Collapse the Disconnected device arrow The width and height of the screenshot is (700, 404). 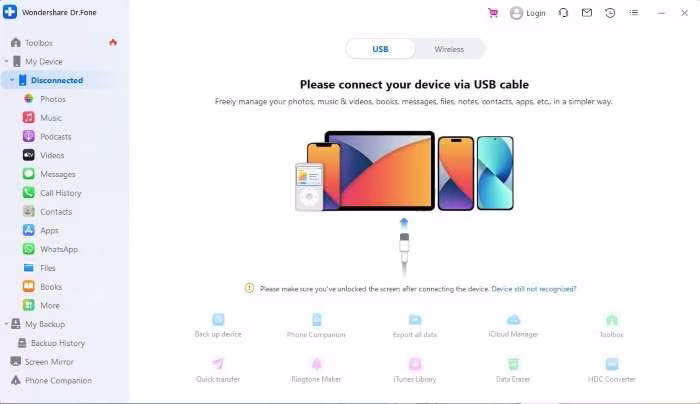pos(12,80)
